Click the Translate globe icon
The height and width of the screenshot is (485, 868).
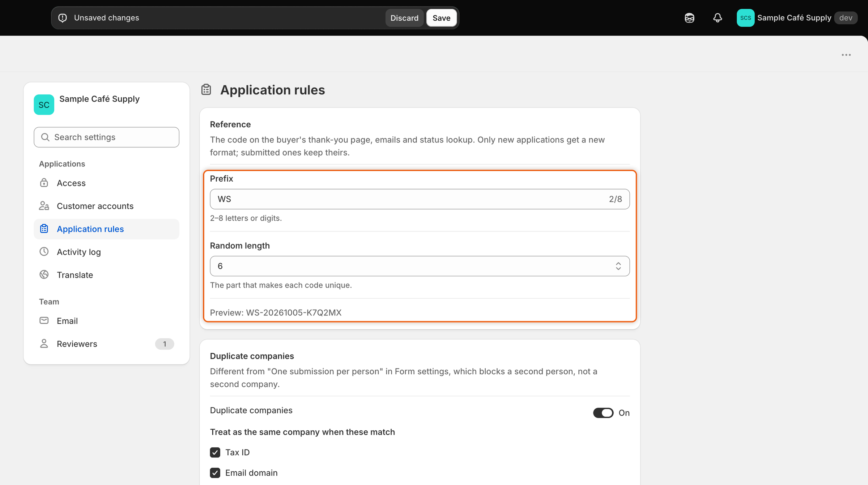[44, 275]
